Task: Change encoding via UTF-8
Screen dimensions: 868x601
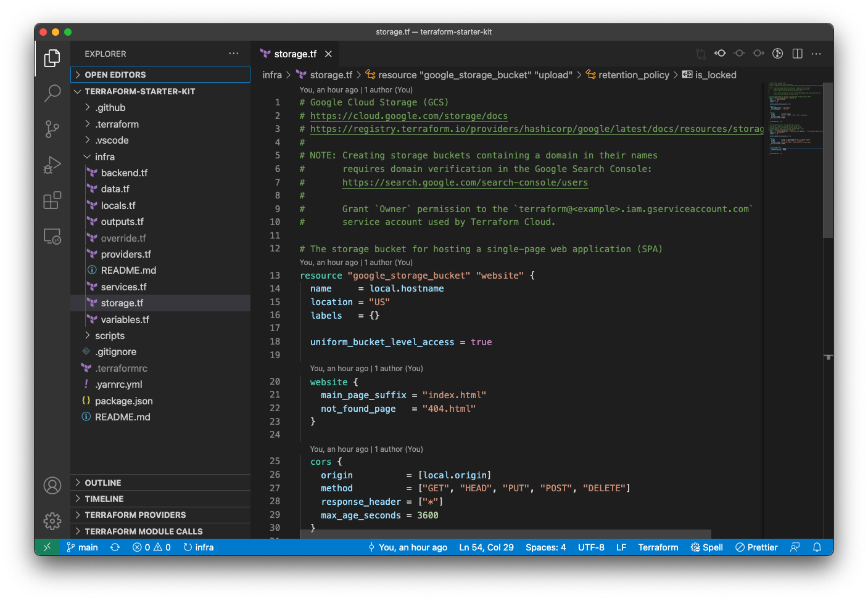Action: (591, 547)
